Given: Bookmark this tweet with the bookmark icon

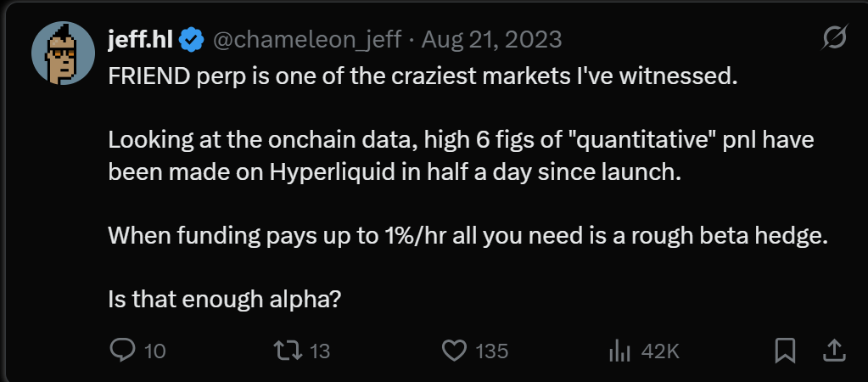Looking at the screenshot, I should (785, 351).
